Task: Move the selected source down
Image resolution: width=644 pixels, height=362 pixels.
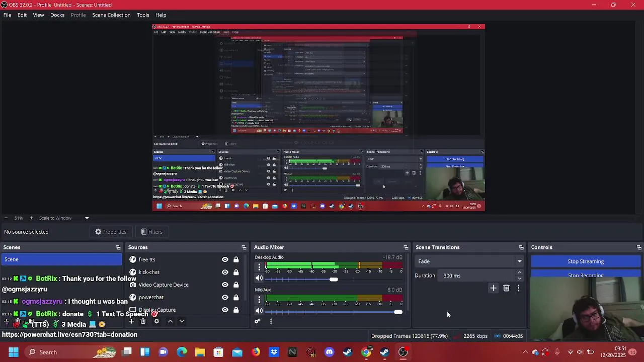Action: (x=182, y=321)
